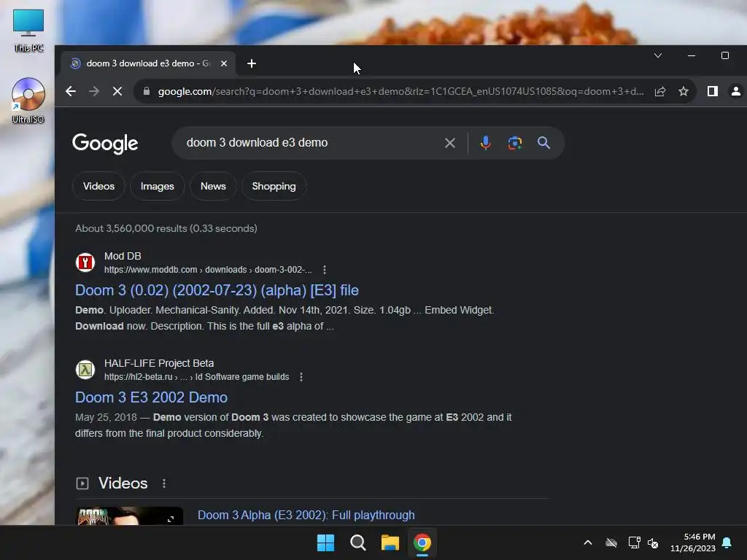The height and width of the screenshot is (560, 747).
Task: Open taskbar Search
Action: pyautogui.click(x=357, y=542)
